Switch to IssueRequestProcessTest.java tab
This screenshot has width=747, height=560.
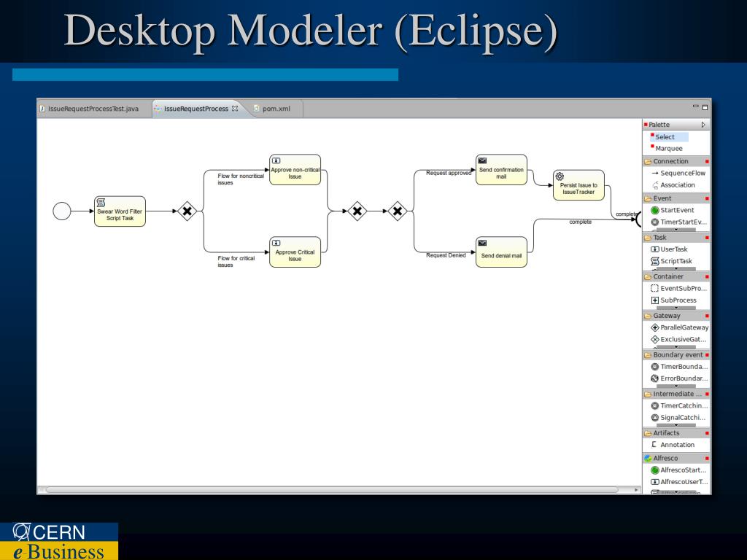pyautogui.click(x=93, y=109)
